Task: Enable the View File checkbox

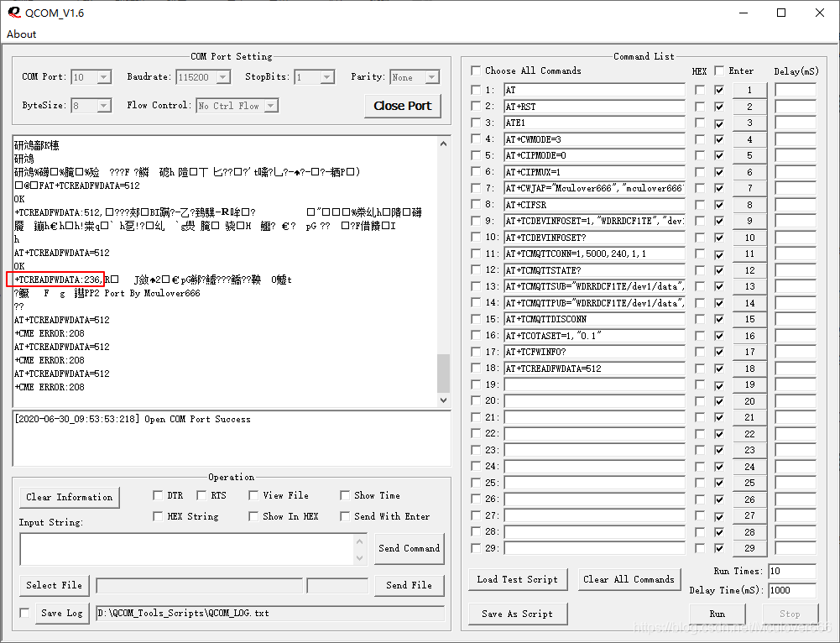Action: 253,495
